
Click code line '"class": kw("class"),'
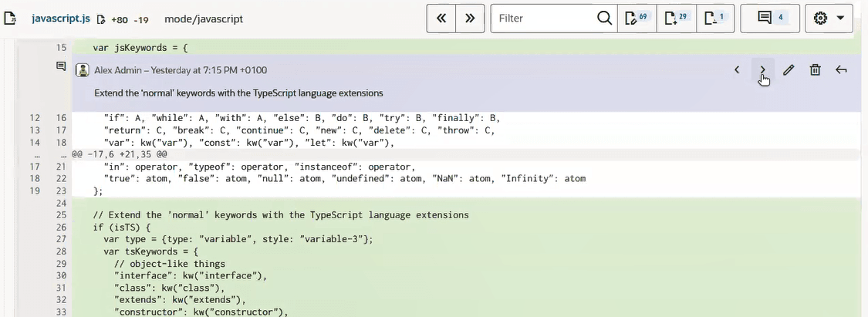point(170,288)
